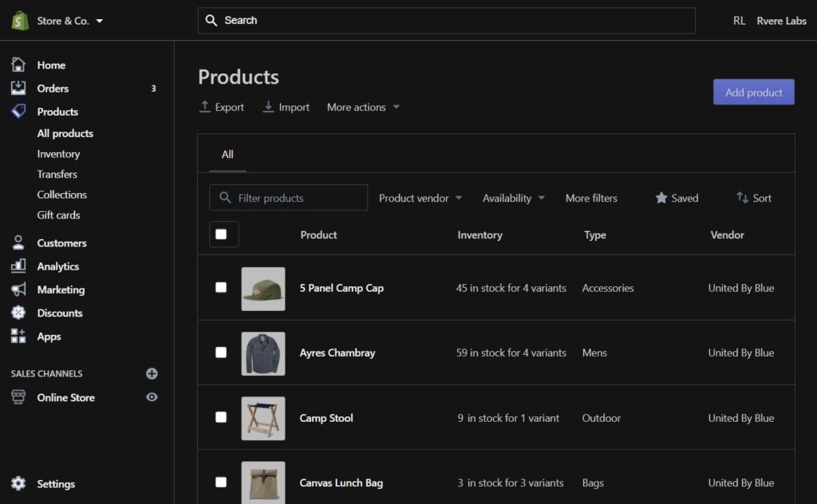Screen dimensions: 817x504
Task: Go to Inventory in the sidebar
Action: point(58,154)
